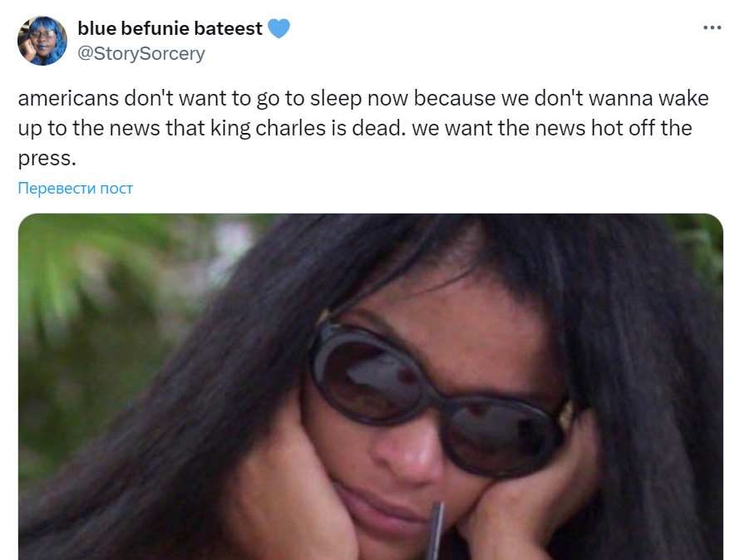Open the blue befunie bateest profile name

pos(170,29)
